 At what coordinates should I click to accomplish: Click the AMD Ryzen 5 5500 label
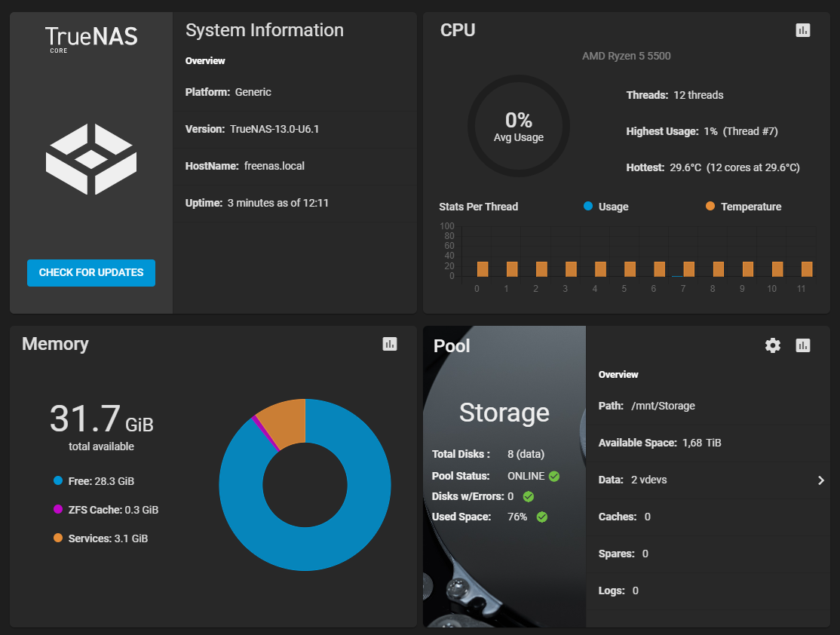(x=627, y=56)
